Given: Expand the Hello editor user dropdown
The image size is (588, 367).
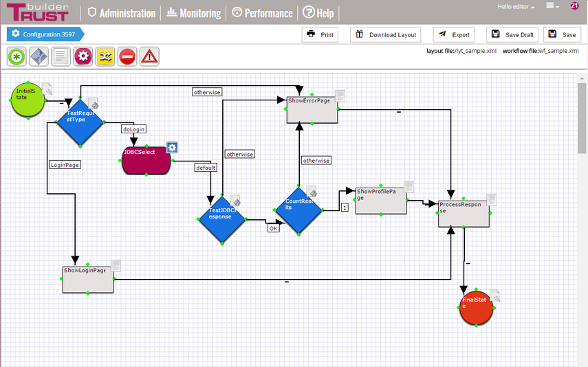Looking at the screenshot, I should point(516,7).
